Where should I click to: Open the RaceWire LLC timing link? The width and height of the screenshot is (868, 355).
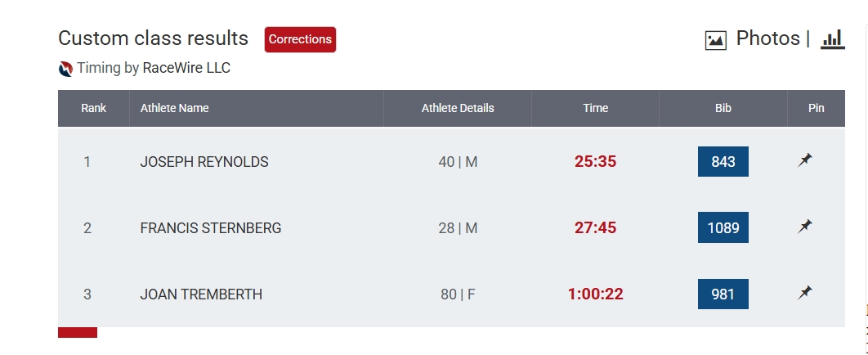tap(186, 68)
